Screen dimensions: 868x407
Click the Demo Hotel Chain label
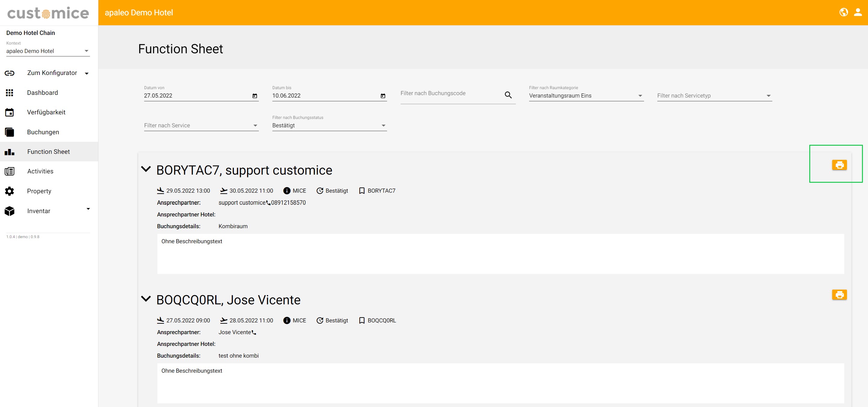click(x=31, y=33)
